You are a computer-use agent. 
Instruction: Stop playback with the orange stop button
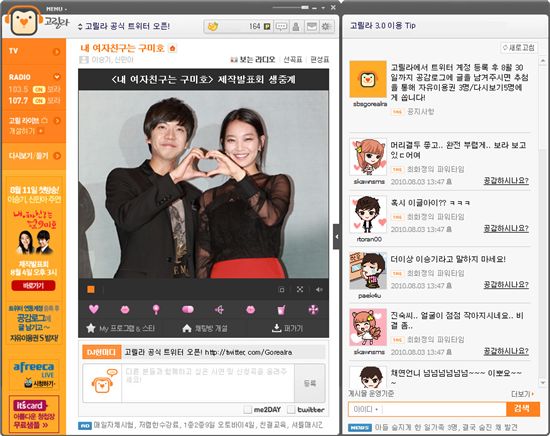[x=91, y=289]
